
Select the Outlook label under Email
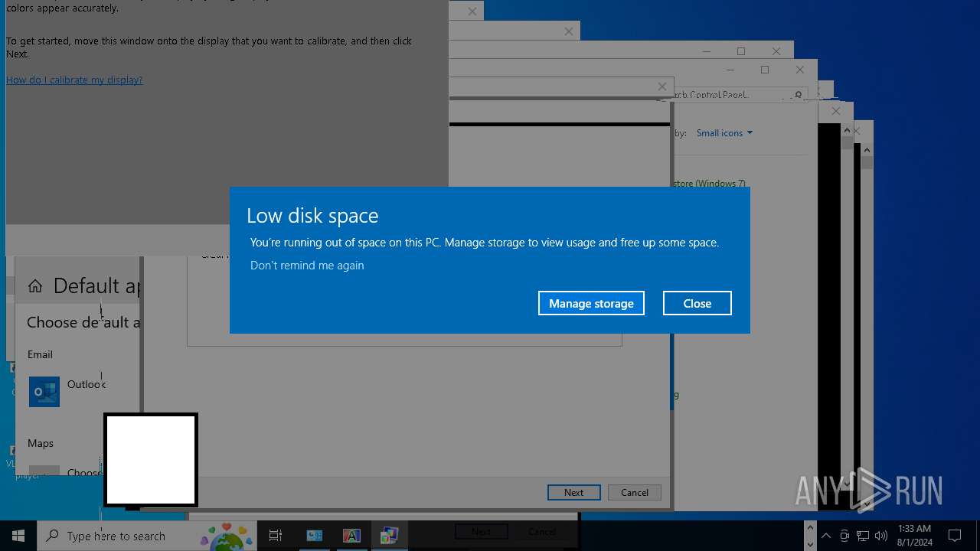[x=86, y=384]
